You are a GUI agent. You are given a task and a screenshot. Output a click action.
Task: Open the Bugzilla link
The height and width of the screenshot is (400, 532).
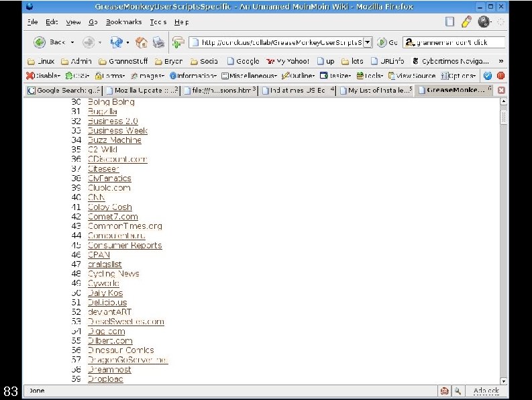(102, 111)
